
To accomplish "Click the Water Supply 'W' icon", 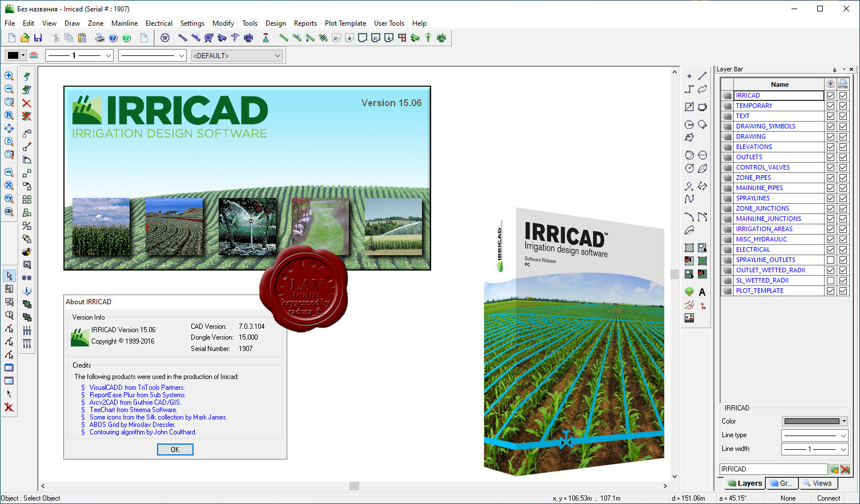I will click(165, 38).
